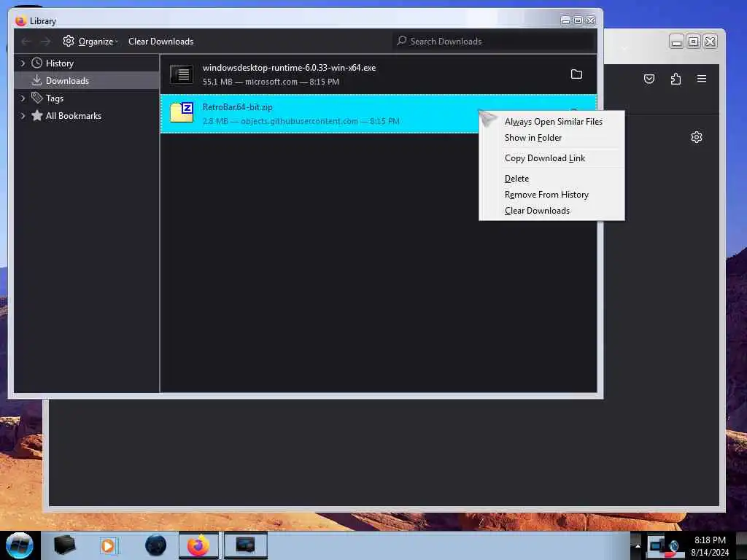
Task: Click settings gear in Firefox page
Action: [697, 137]
